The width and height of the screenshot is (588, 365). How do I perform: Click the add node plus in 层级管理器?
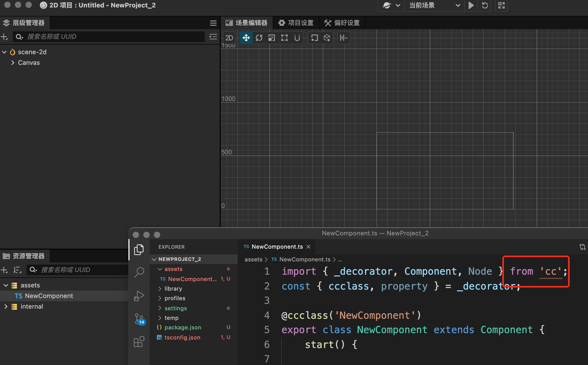(x=4, y=37)
